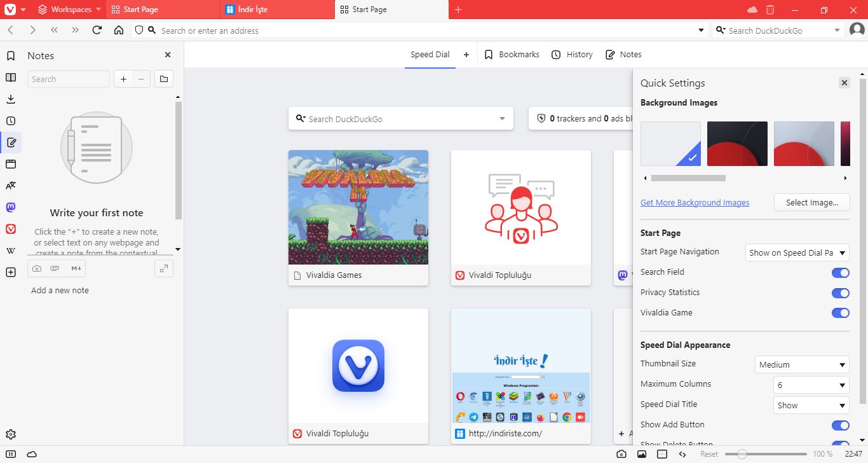
Task: Open page actions code icon
Action: [682, 454]
